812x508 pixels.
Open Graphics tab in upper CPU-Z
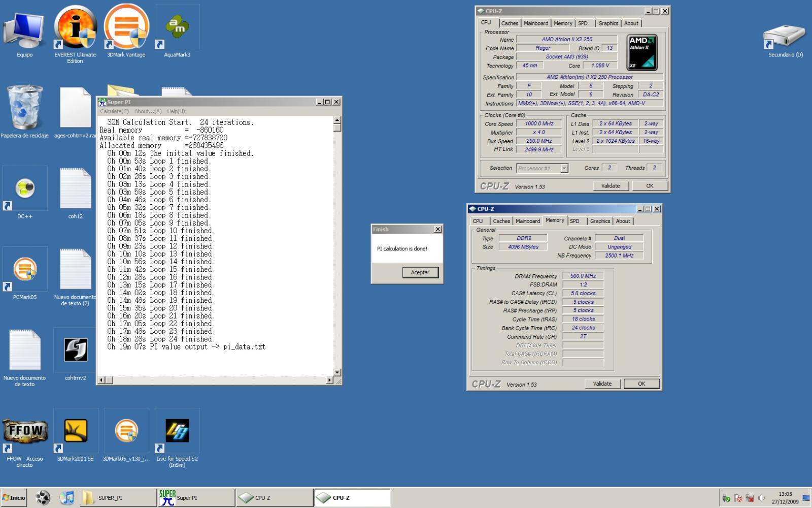(608, 23)
